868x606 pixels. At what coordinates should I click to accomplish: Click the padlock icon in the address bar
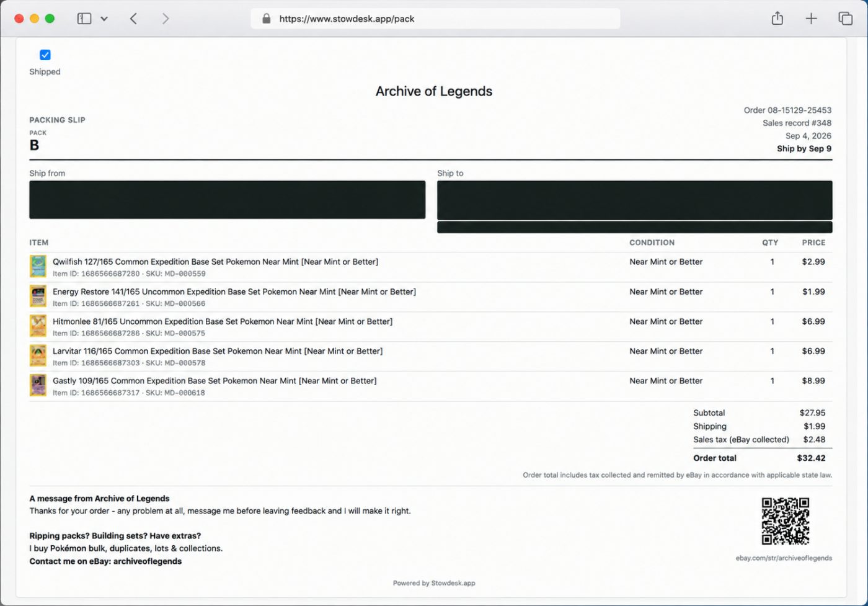pyautogui.click(x=267, y=19)
